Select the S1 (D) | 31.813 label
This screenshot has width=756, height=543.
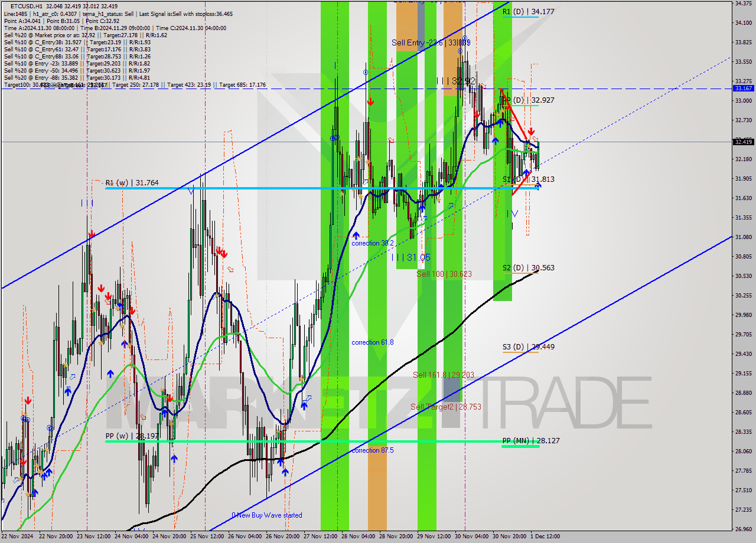pos(528,179)
